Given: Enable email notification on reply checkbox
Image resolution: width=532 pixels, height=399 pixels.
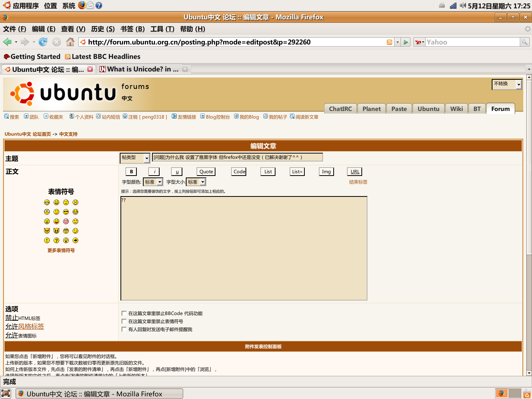Looking at the screenshot, I should 124,329.
